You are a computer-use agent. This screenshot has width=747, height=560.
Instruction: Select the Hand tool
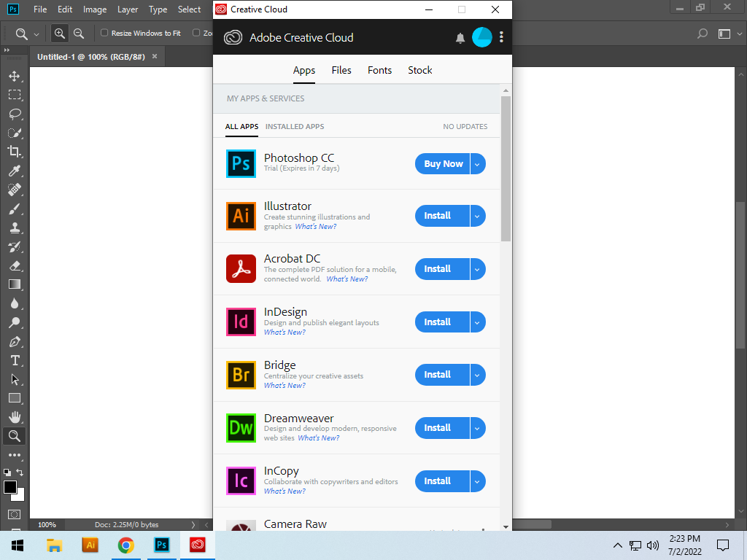(15, 417)
